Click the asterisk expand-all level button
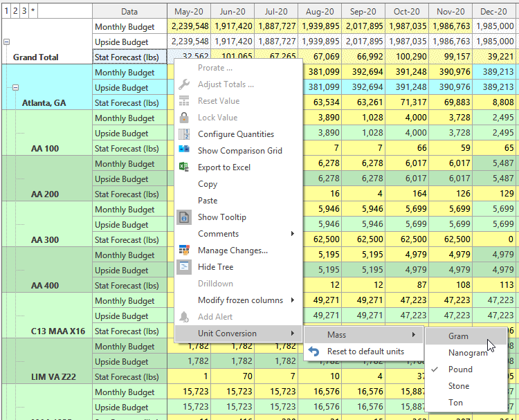This screenshot has width=519, height=420. (33, 11)
